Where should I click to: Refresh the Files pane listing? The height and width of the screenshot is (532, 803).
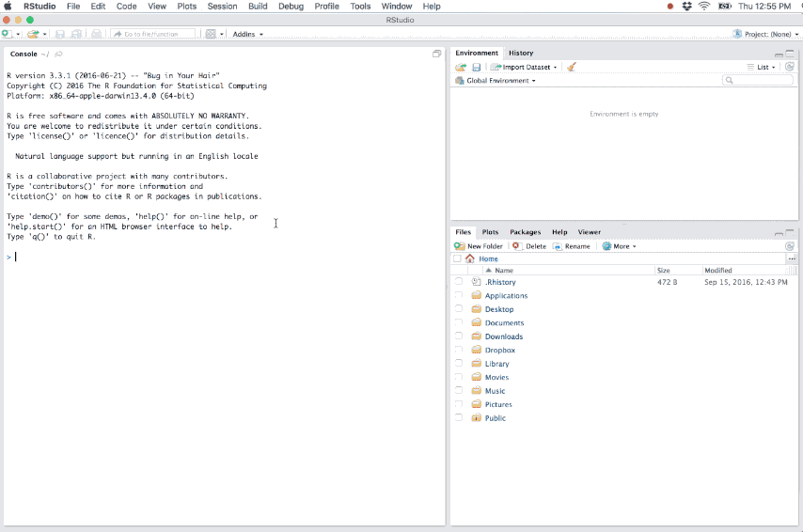[x=790, y=246]
